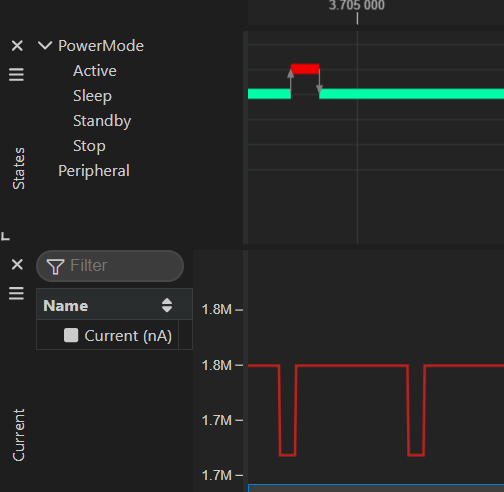This screenshot has height=492, width=504.
Task: Select the Active state row
Action: coord(95,71)
